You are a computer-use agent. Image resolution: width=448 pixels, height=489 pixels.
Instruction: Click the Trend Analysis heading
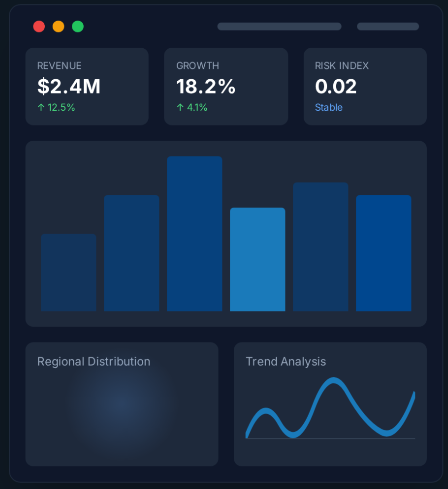tap(286, 362)
